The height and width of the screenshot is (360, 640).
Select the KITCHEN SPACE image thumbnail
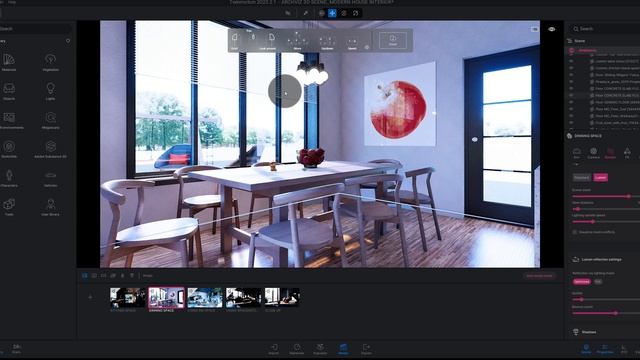click(x=128, y=298)
